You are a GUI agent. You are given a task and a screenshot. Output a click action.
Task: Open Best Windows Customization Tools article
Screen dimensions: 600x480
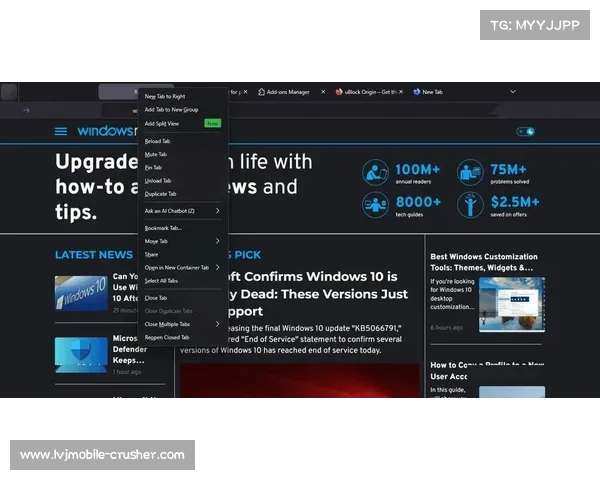[x=484, y=262]
